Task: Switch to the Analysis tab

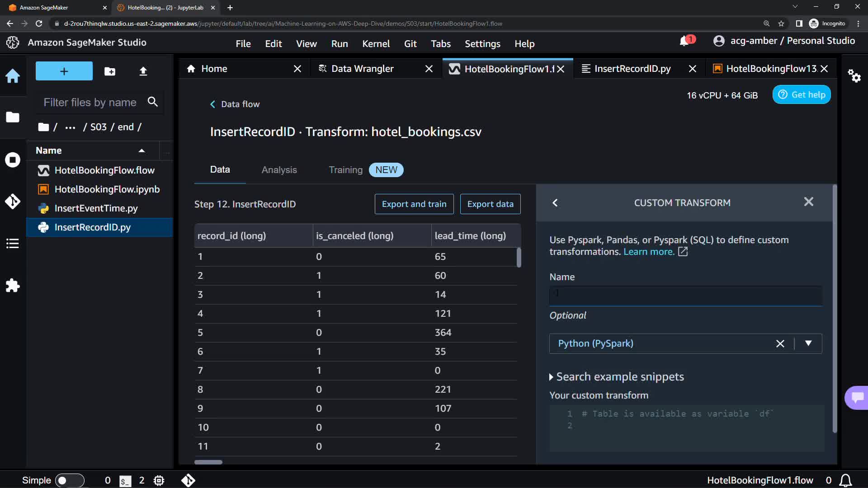Action: tap(279, 170)
